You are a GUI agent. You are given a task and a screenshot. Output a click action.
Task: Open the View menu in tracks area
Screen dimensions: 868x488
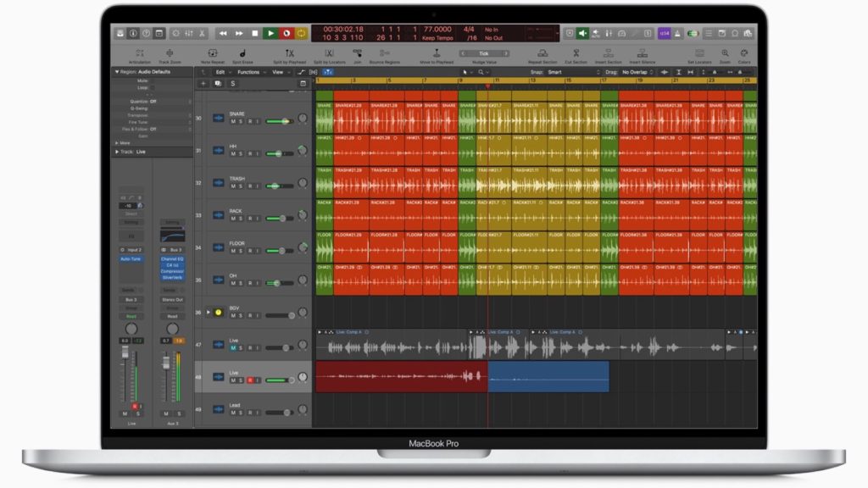tap(280, 72)
